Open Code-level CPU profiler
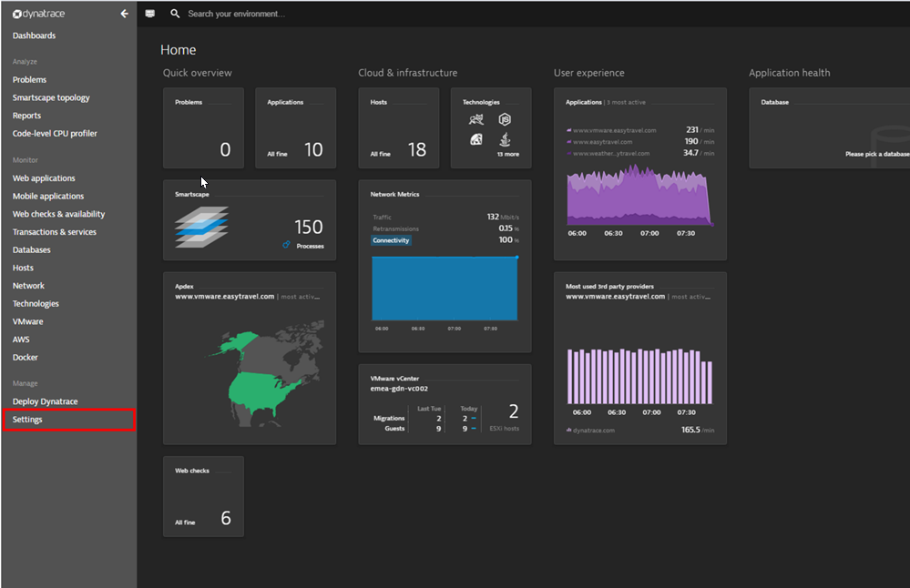 (x=55, y=134)
